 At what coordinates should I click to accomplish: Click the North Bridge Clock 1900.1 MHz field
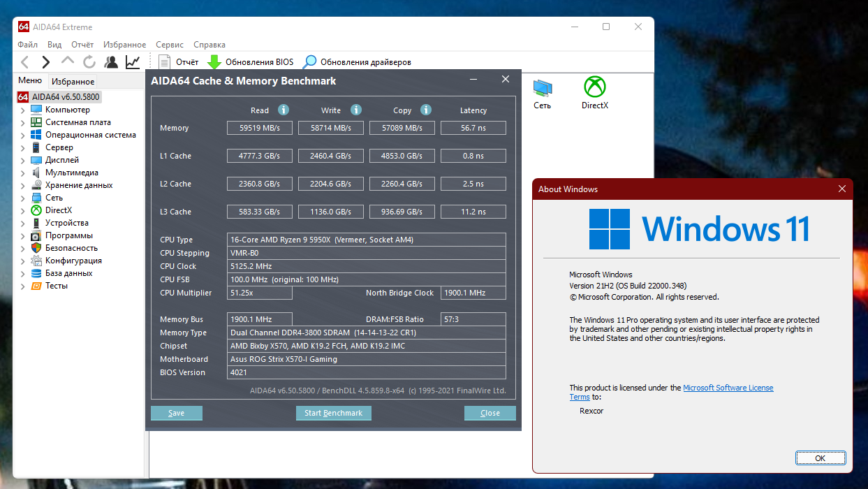pos(473,293)
